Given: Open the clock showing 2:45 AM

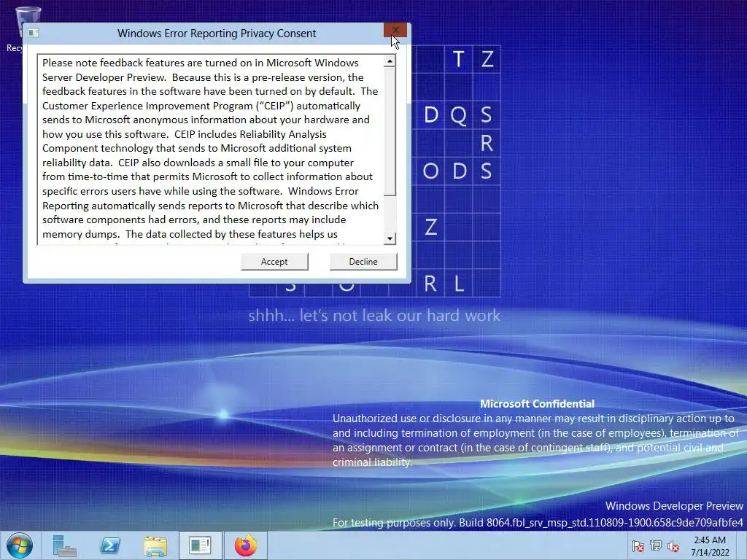Looking at the screenshot, I should tap(710, 545).
